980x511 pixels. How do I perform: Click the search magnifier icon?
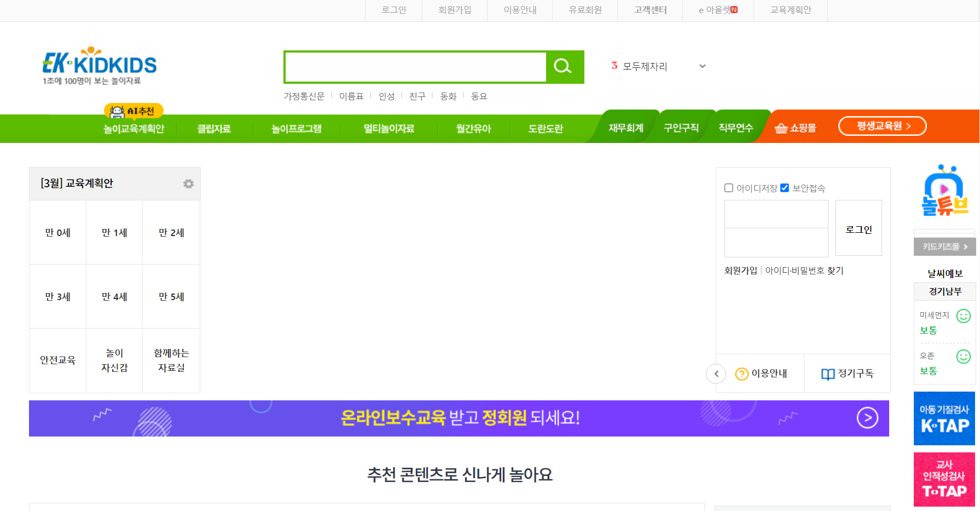[563, 66]
